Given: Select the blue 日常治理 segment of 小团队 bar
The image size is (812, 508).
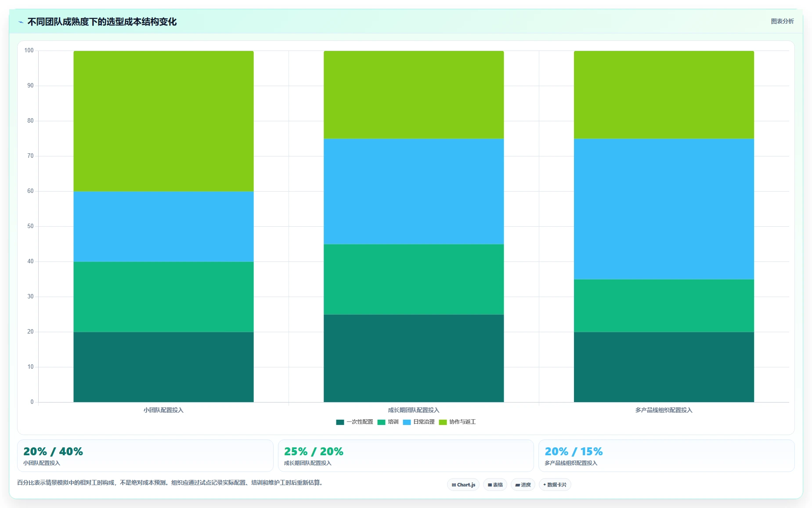Looking at the screenshot, I should pos(163,226).
